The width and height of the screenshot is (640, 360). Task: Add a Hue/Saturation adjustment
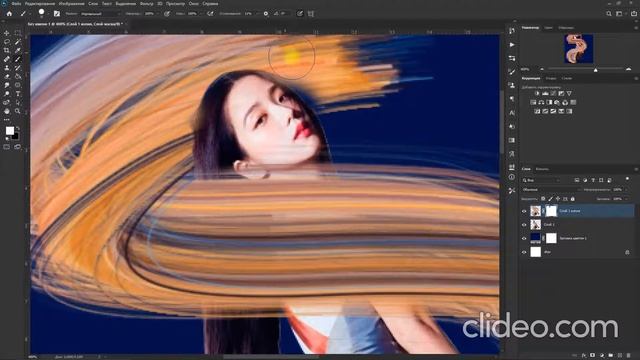[x=533, y=102]
